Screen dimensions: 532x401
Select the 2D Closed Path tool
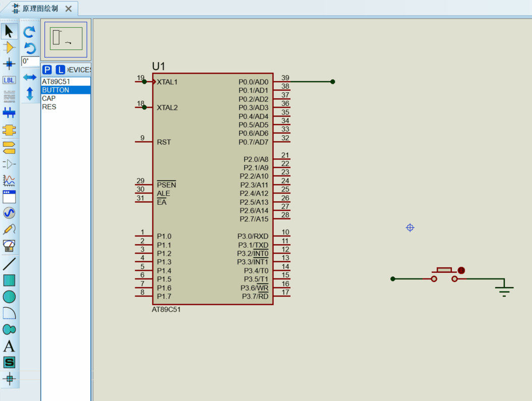(x=9, y=329)
